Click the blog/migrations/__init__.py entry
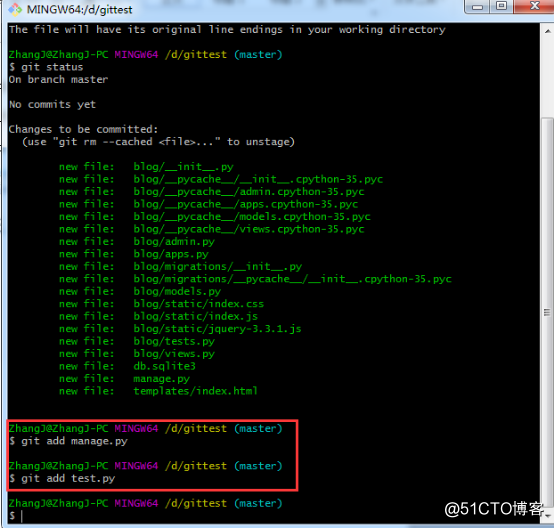The image size is (554, 528). (x=181, y=266)
